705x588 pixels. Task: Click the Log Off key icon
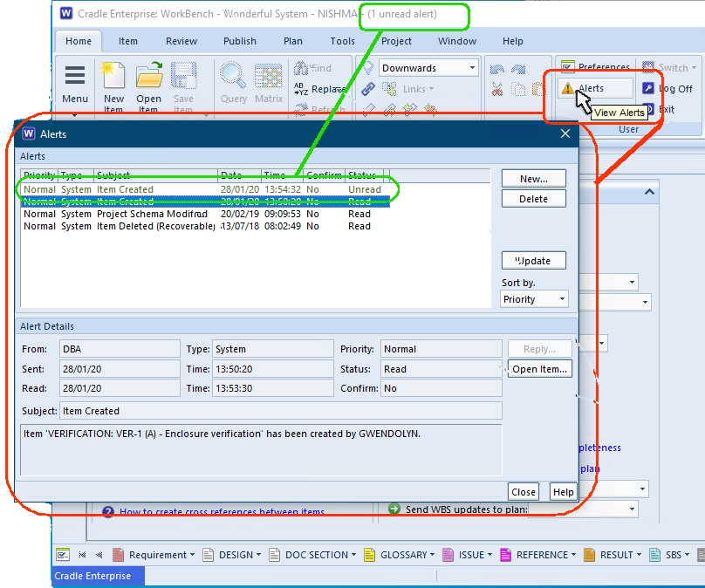coord(648,88)
